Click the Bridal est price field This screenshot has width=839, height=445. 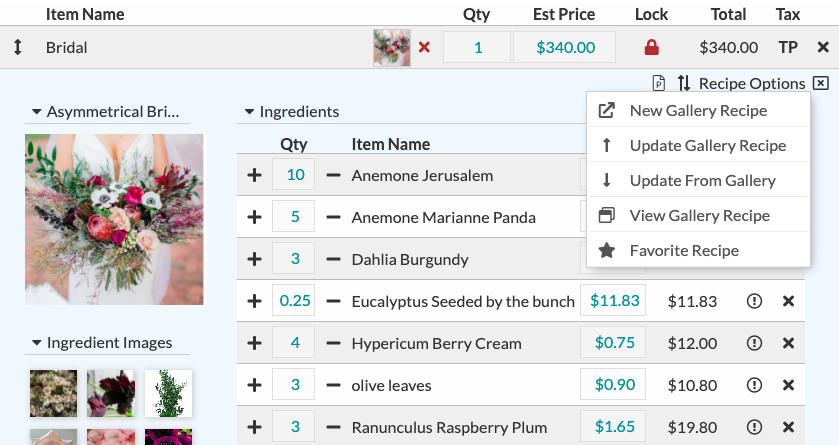tap(565, 47)
